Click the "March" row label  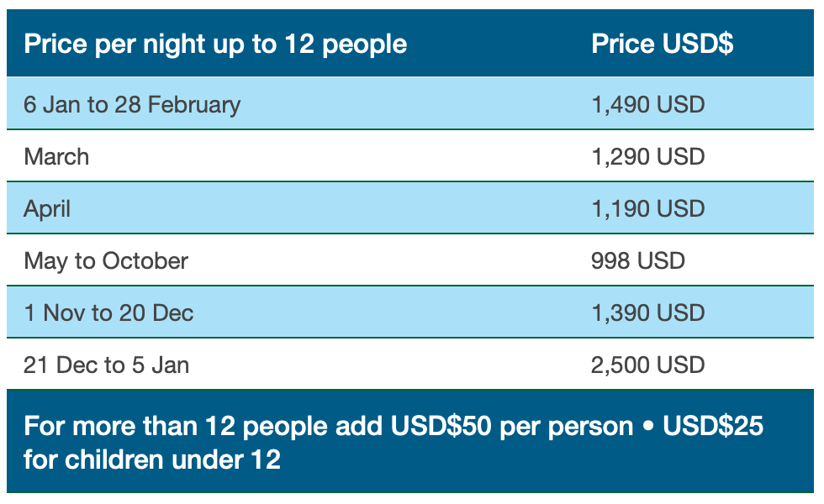[56, 157]
